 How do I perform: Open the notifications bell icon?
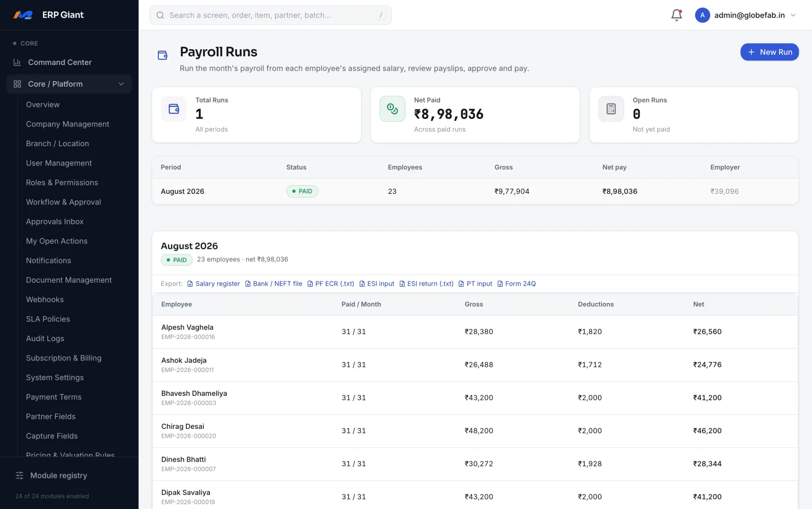point(676,15)
